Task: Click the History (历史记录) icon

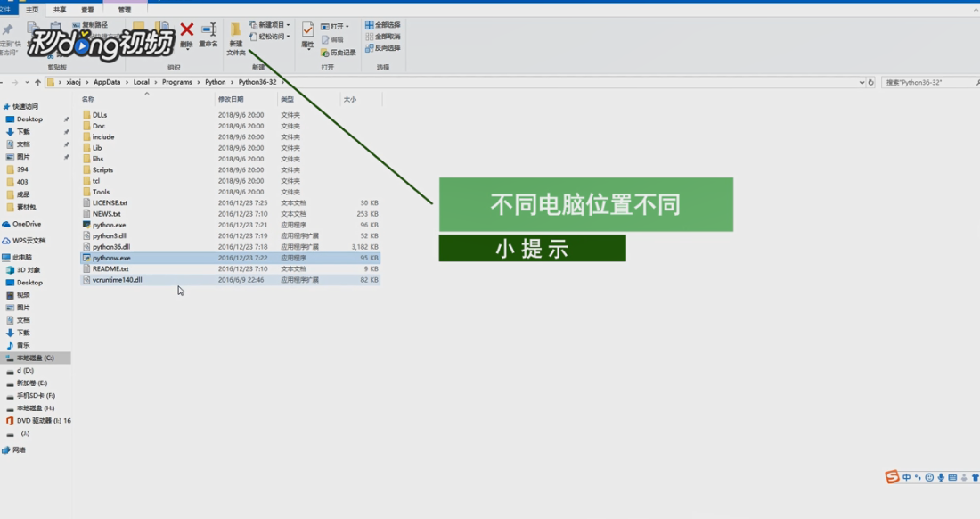Action: (x=339, y=52)
